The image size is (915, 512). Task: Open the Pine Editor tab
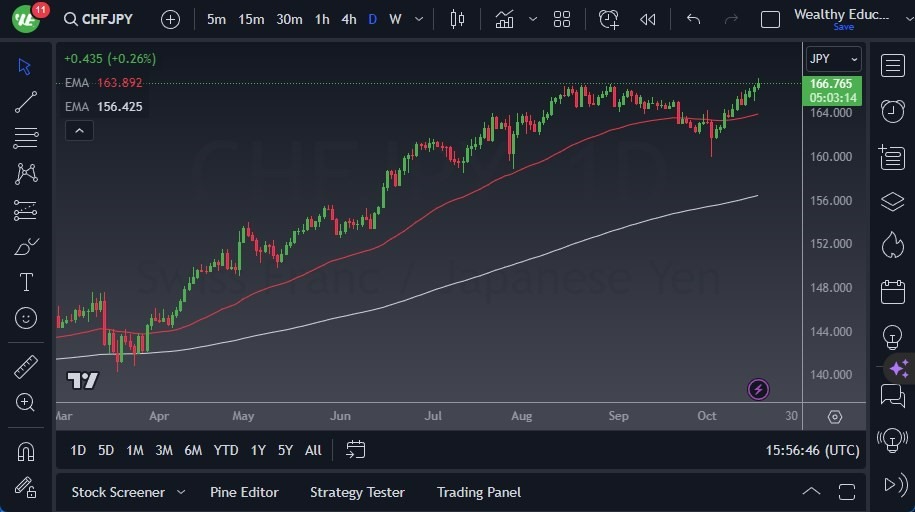pos(244,492)
